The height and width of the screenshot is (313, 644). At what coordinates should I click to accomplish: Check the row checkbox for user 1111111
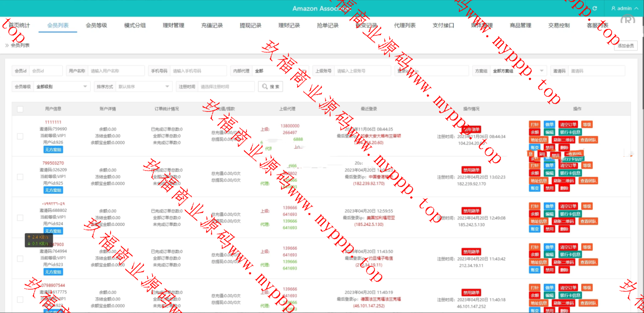(20, 136)
